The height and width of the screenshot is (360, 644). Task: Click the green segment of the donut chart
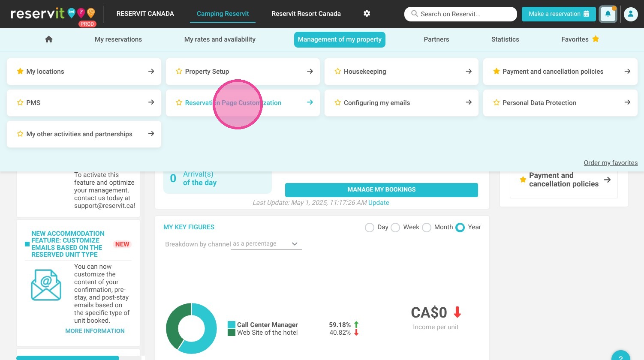(174, 323)
